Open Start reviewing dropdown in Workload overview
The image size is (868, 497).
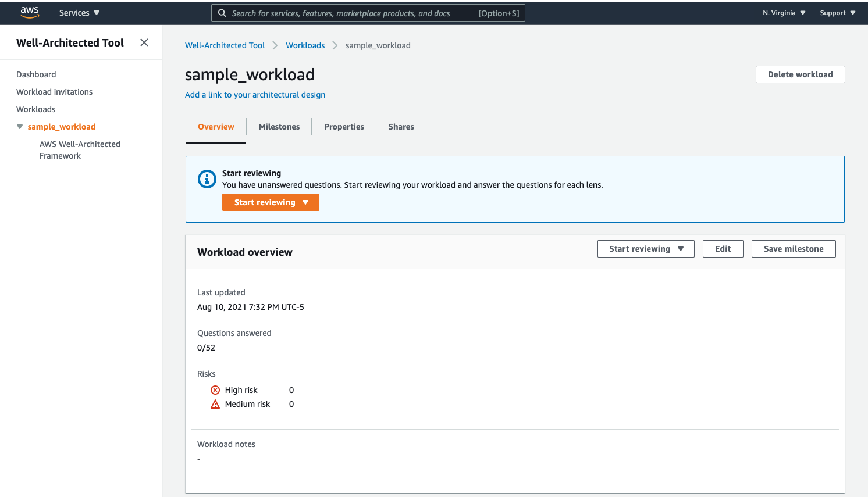(646, 249)
